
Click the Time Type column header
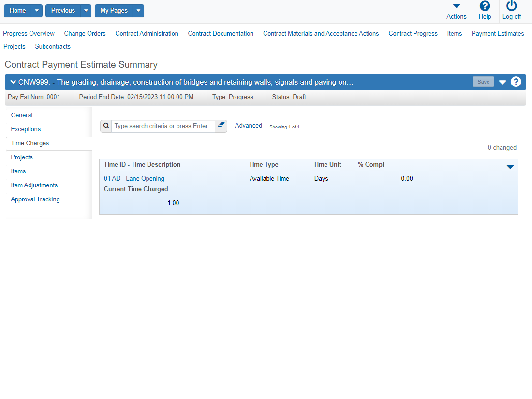point(263,164)
